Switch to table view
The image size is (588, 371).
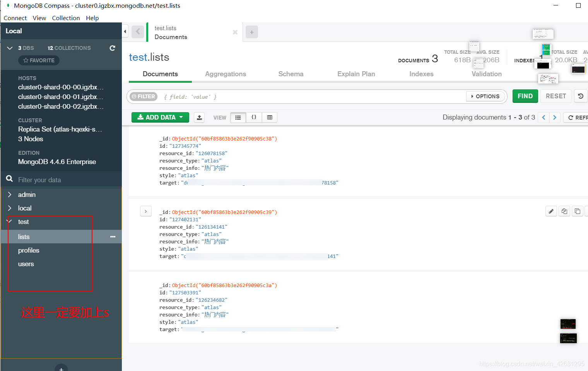click(270, 117)
